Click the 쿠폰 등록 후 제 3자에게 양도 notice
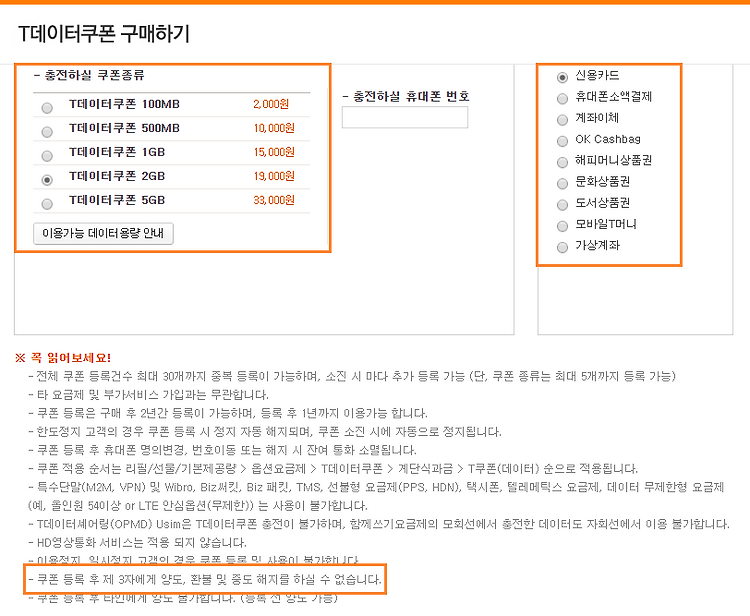Screen dimensions: 750x616 point(205,580)
